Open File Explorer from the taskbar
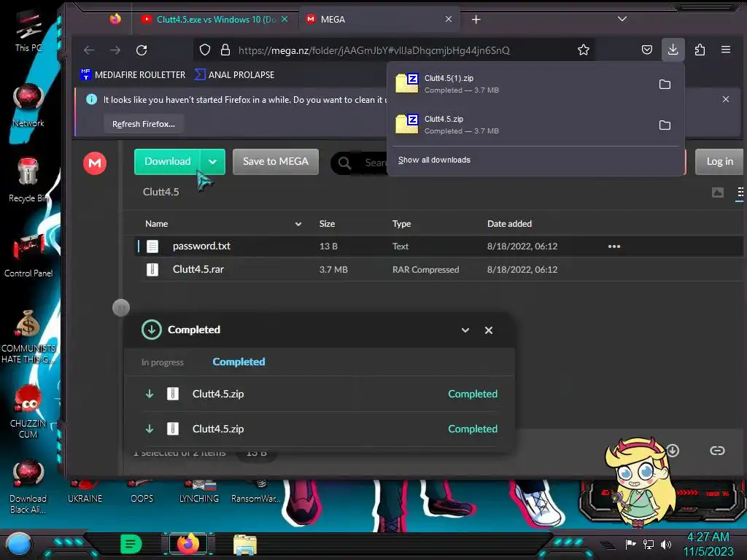The image size is (747, 560). tap(245, 545)
